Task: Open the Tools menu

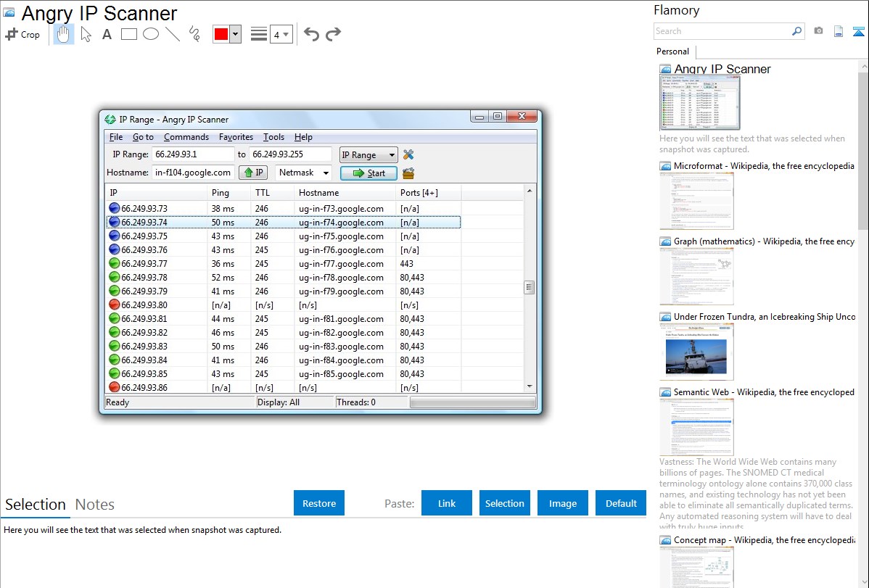Action: click(273, 137)
